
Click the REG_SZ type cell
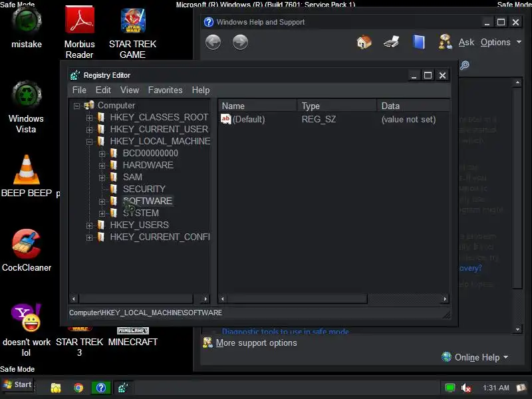pyautogui.click(x=319, y=119)
